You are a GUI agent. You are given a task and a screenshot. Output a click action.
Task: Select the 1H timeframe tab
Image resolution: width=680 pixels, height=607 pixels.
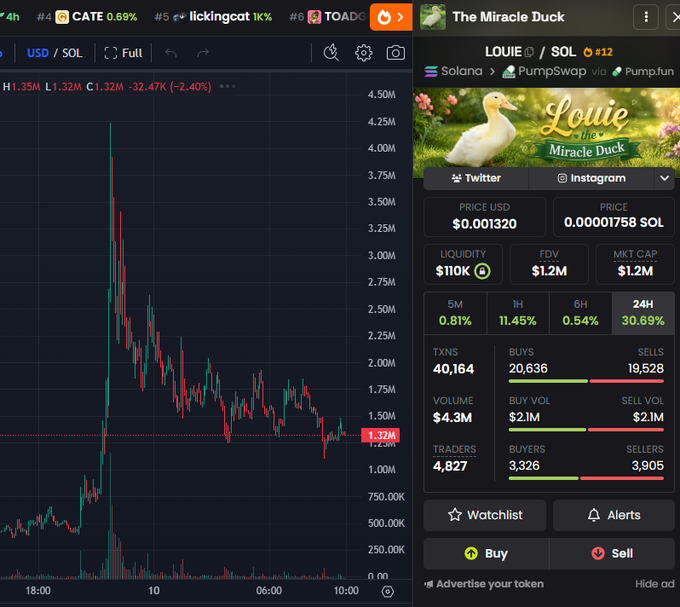pos(518,313)
